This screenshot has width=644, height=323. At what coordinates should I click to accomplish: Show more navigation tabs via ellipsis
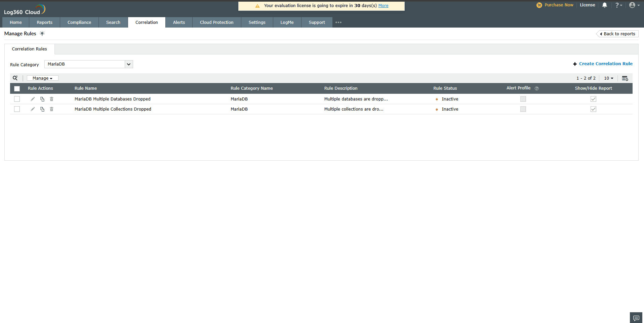pyautogui.click(x=338, y=23)
